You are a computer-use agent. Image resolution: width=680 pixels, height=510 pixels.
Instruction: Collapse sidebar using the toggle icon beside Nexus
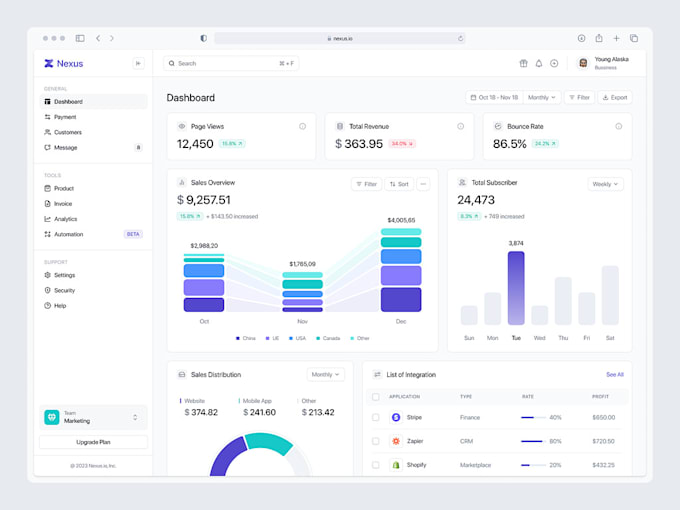pyautogui.click(x=138, y=63)
